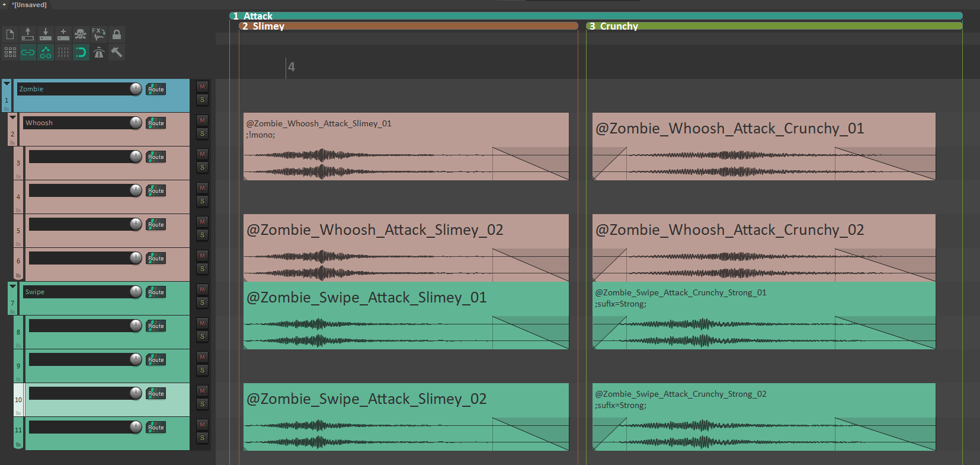Viewport: 980px width, 465px height.
Task: Solo track 11
Action: point(202,438)
